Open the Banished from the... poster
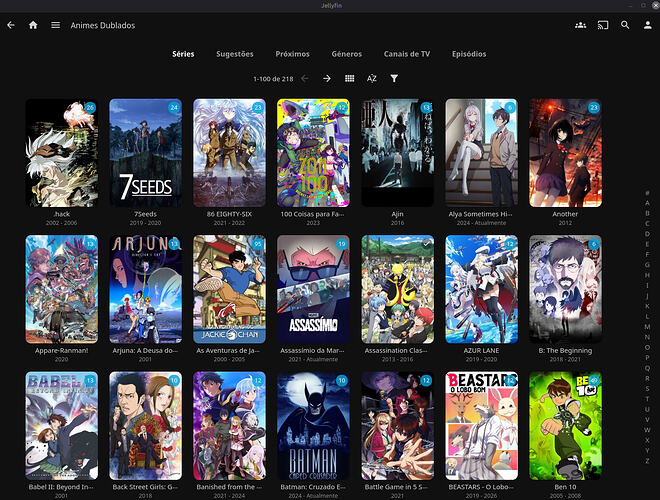This screenshot has height=500, width=660. click(229, 426)
